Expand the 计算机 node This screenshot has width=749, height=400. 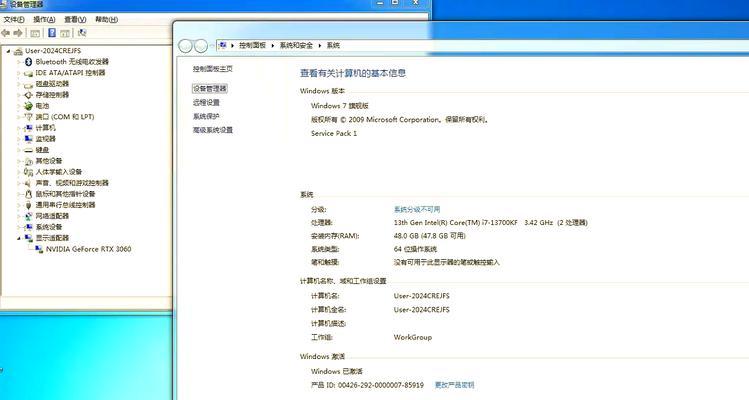coord(19,128)
